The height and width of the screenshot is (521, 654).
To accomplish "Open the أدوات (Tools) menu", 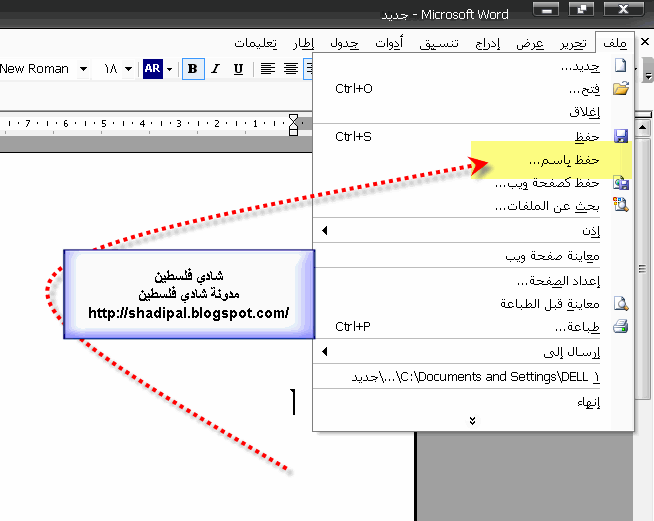I will 389,43.
